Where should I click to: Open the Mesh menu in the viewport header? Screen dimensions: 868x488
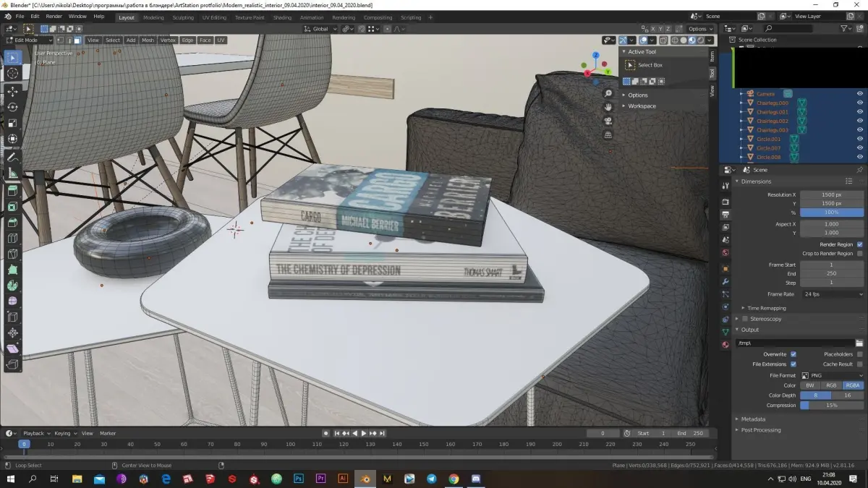pos(148,40)
